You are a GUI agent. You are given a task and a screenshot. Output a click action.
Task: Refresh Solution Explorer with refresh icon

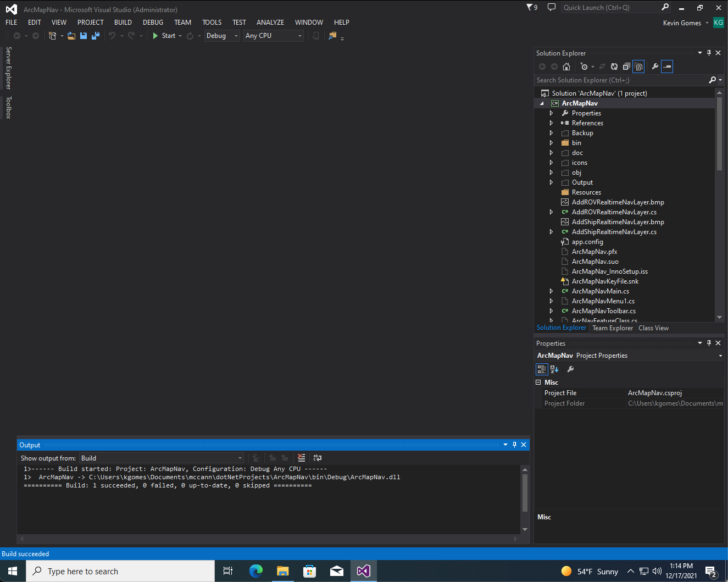tap(614, 66)
